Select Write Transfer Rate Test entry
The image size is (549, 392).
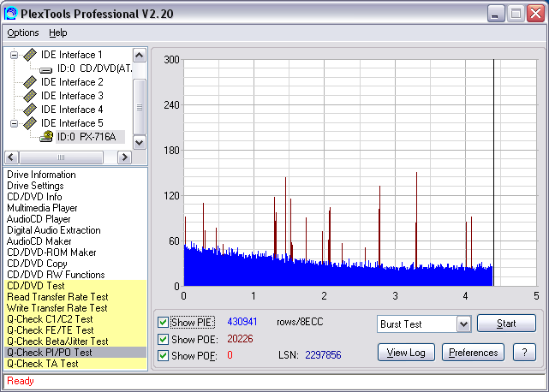(75, 308)
